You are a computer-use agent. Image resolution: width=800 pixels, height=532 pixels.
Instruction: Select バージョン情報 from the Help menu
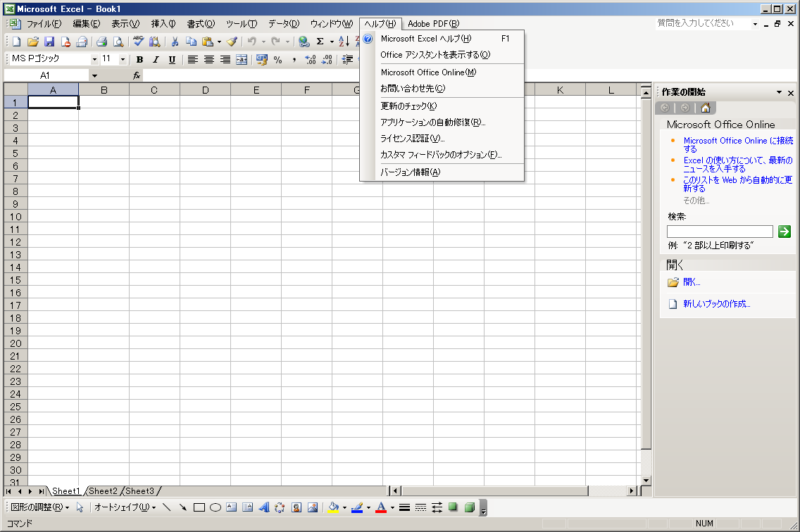pos(410,172)
